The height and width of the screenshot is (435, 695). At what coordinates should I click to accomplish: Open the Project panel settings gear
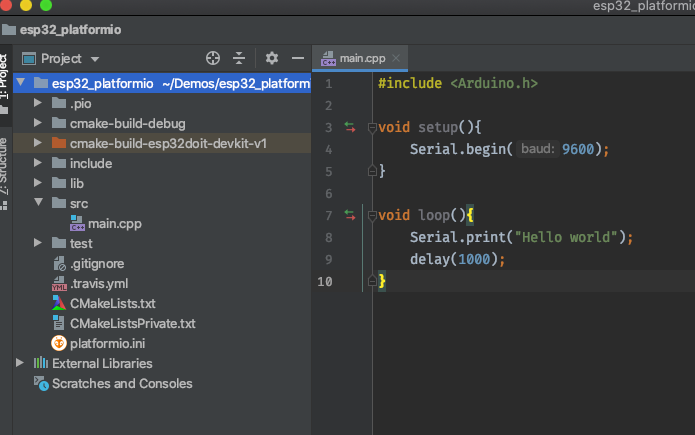pos(271,59)
